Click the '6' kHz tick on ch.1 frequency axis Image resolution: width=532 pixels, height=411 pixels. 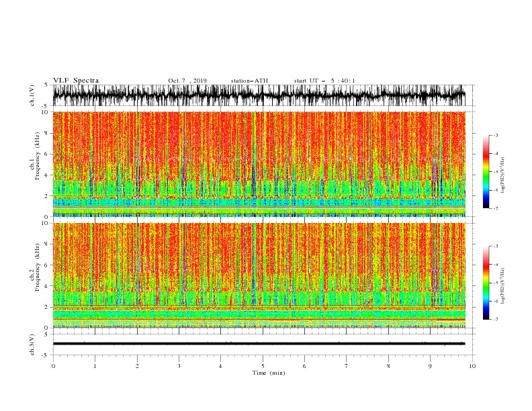pyautogui.click(x=47, y=154)
